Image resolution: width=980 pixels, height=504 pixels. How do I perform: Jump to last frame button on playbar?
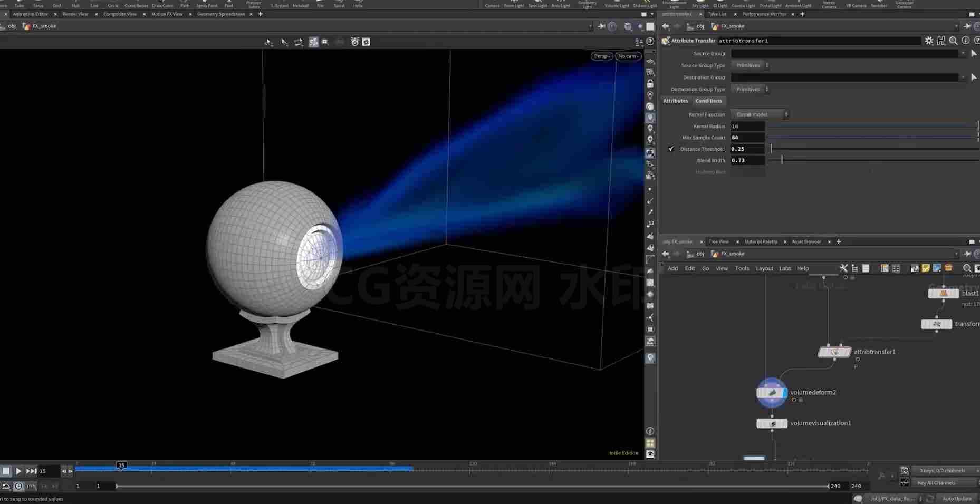[x=31, y=471]
